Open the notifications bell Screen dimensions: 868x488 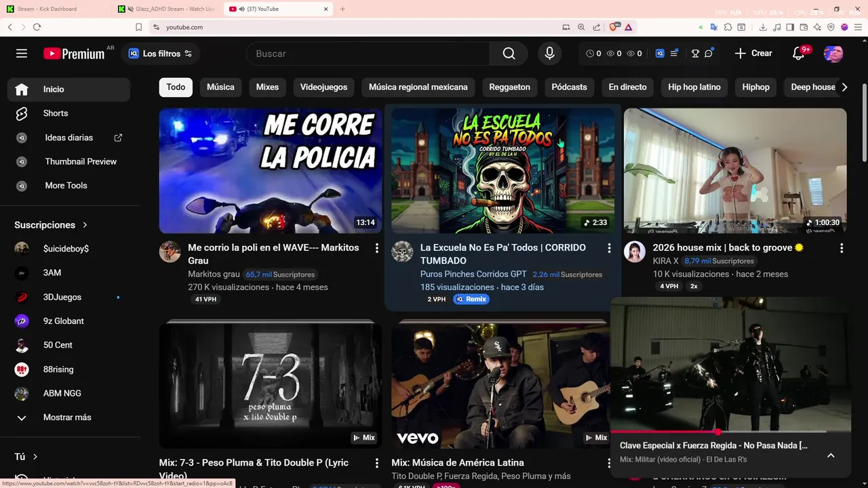click(x=799, y=54)
